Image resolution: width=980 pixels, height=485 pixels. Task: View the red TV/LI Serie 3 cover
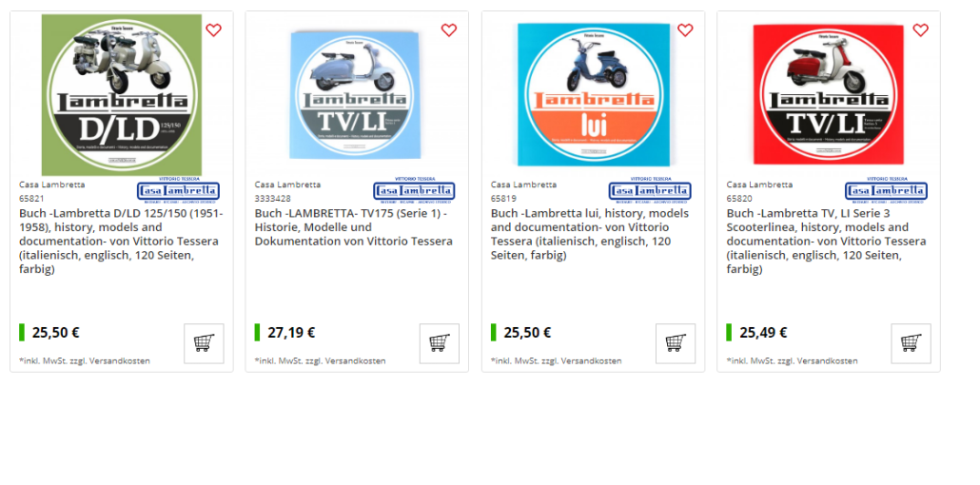pos(829,94)
